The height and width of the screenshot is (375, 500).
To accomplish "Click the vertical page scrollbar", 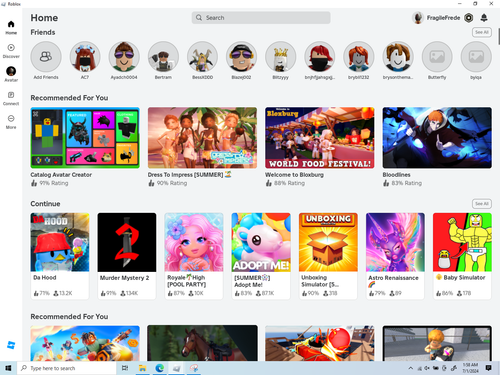I will [499, 37].
